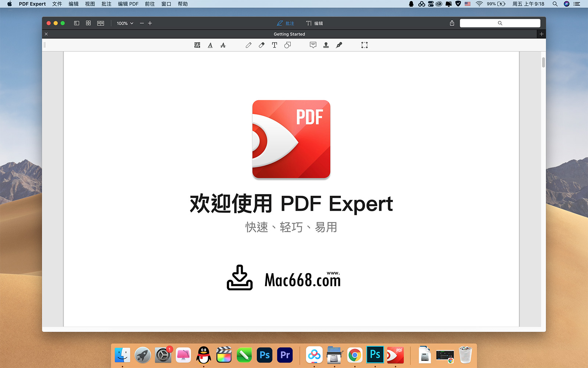Open the 批注 menu in menu bar
The height and width of the screenshot is (368, 588).
107,4
